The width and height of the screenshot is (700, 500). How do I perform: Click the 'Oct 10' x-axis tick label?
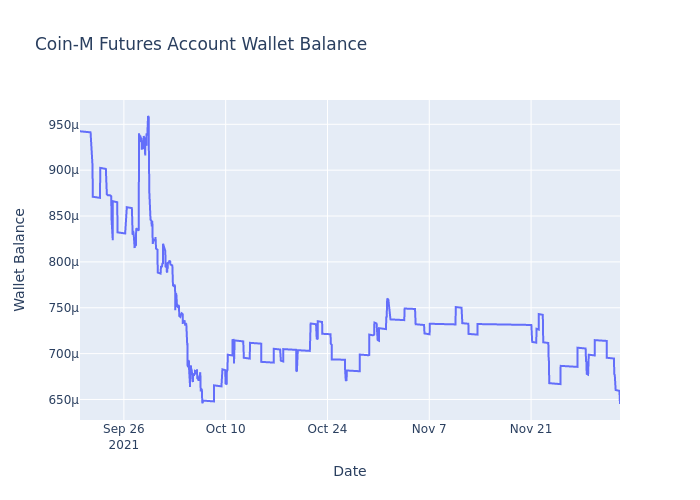(225, 429)
